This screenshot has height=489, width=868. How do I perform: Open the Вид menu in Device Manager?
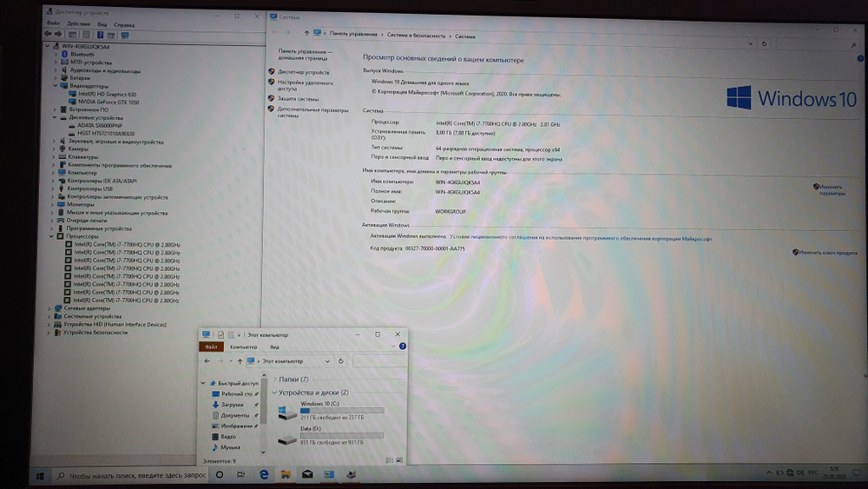point(102,24)
